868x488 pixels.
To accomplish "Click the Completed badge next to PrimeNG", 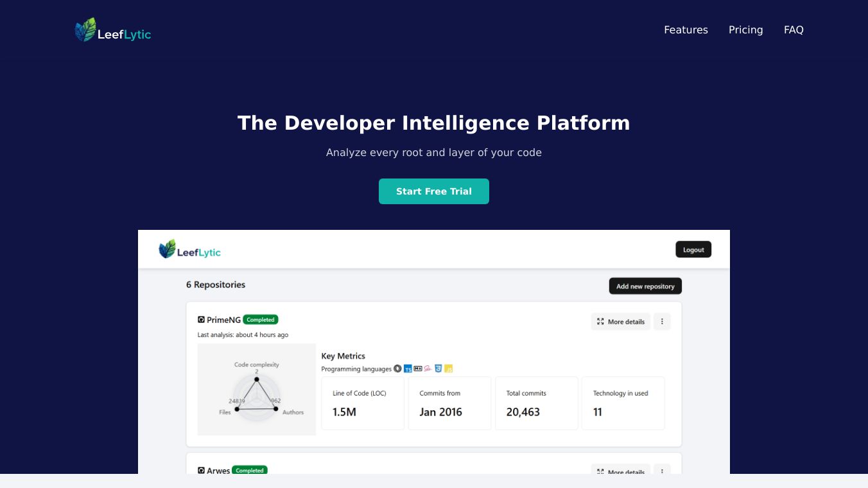I will click(261, 320).
